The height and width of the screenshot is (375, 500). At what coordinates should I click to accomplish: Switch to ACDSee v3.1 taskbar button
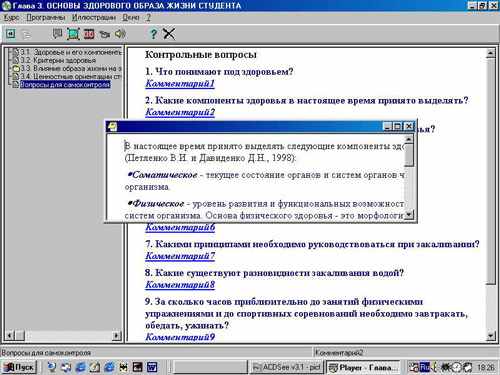coord(286,367)
